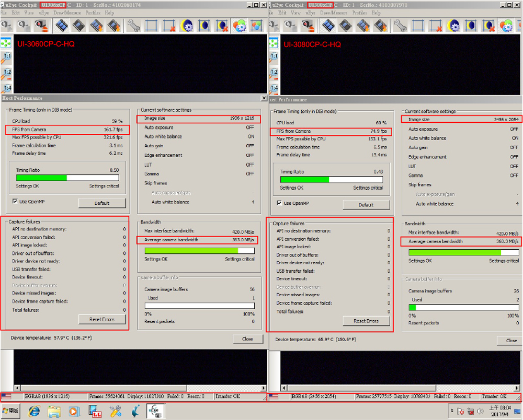Click the camera-with-eject icon in right toolbar
This screenshot has width=523, height=420.
coord(309,25)
